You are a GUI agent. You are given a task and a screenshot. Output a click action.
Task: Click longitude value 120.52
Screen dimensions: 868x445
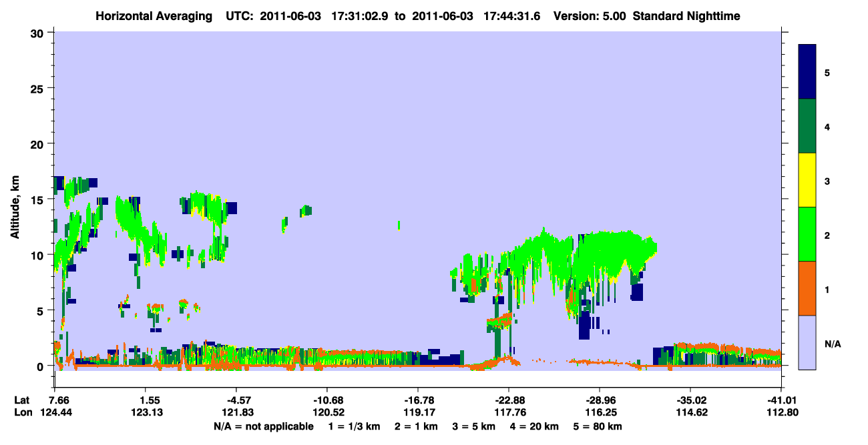(x=327, y=413)
